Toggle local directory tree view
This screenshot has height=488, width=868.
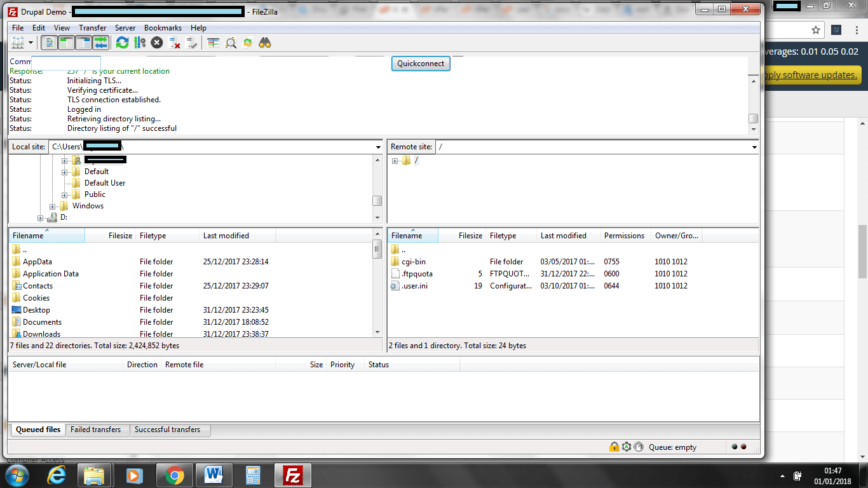click(66, 43)
